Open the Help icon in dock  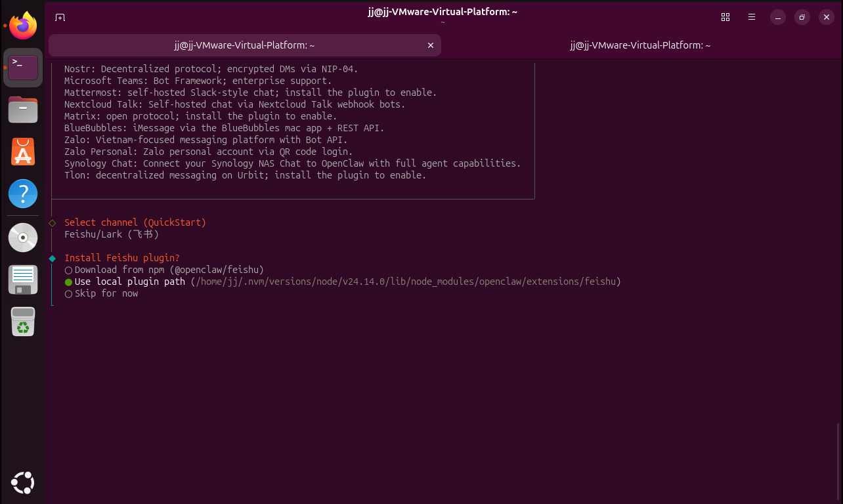23,194
